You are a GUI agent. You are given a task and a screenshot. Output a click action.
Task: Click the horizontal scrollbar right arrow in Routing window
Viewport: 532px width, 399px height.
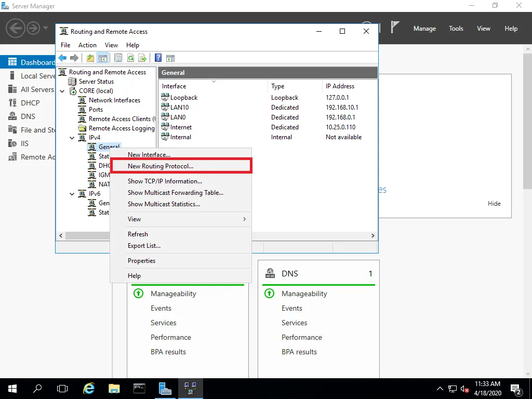click(x=373, y=236)
